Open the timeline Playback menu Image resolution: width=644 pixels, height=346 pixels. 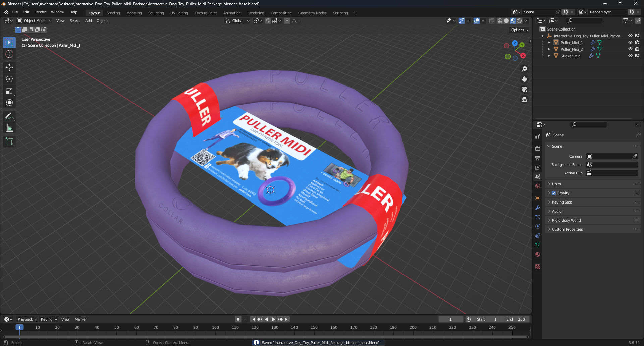[x=27, y=319]
